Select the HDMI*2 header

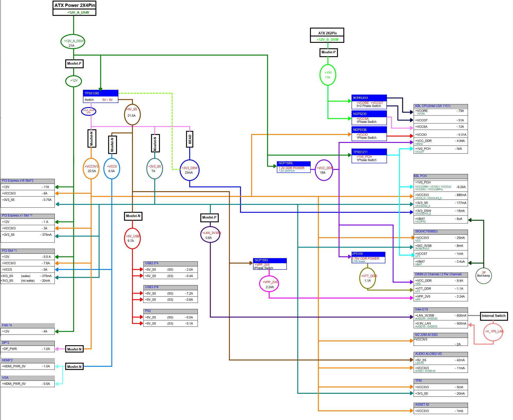[27, 360]
